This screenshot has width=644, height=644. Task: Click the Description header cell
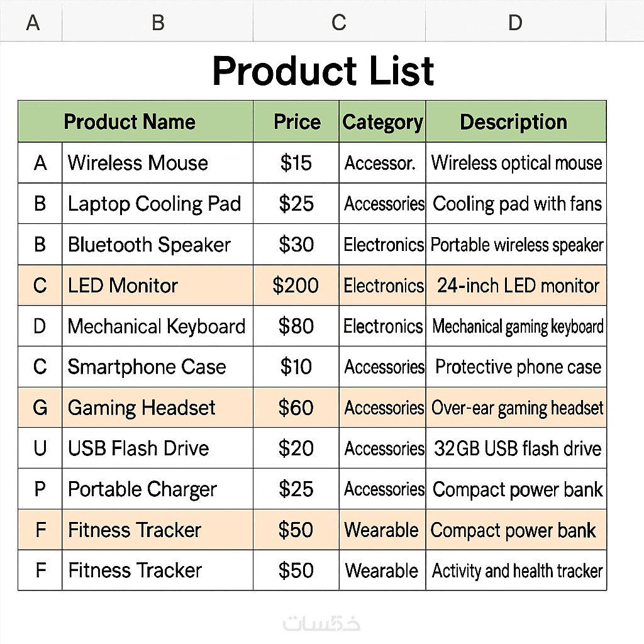click(x=514, y=121)
